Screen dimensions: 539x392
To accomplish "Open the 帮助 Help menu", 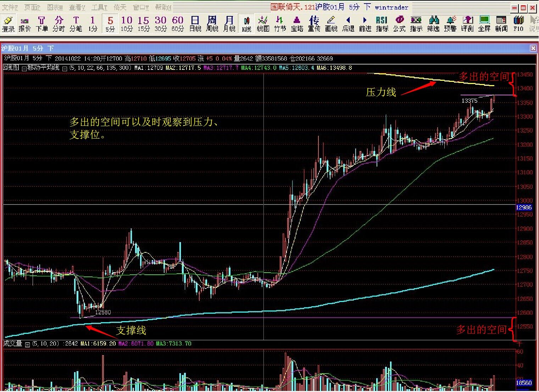I will click(x=163, y=7).
